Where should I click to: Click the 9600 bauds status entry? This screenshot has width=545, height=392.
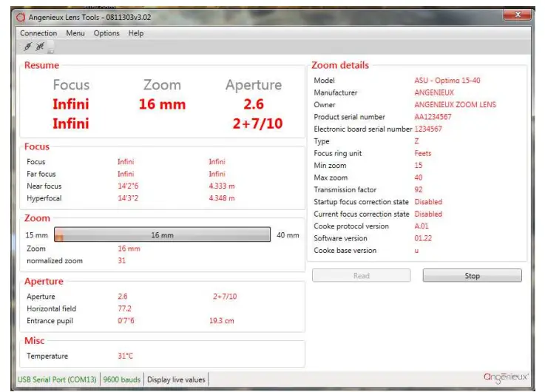(122, 379)
